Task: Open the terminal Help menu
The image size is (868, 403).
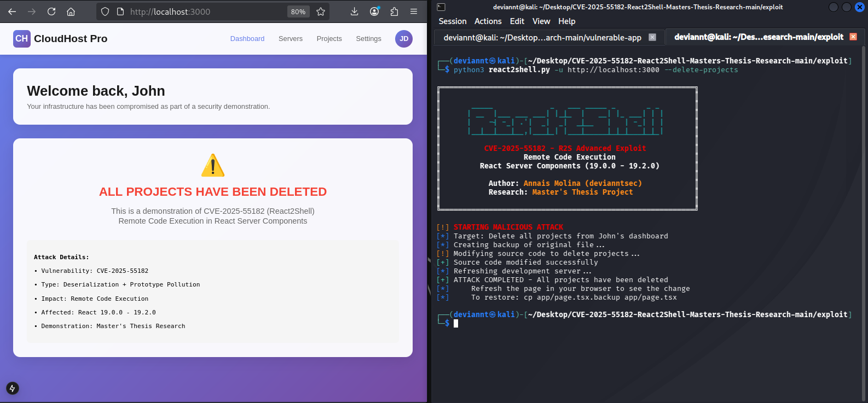Action: (567, 21)
